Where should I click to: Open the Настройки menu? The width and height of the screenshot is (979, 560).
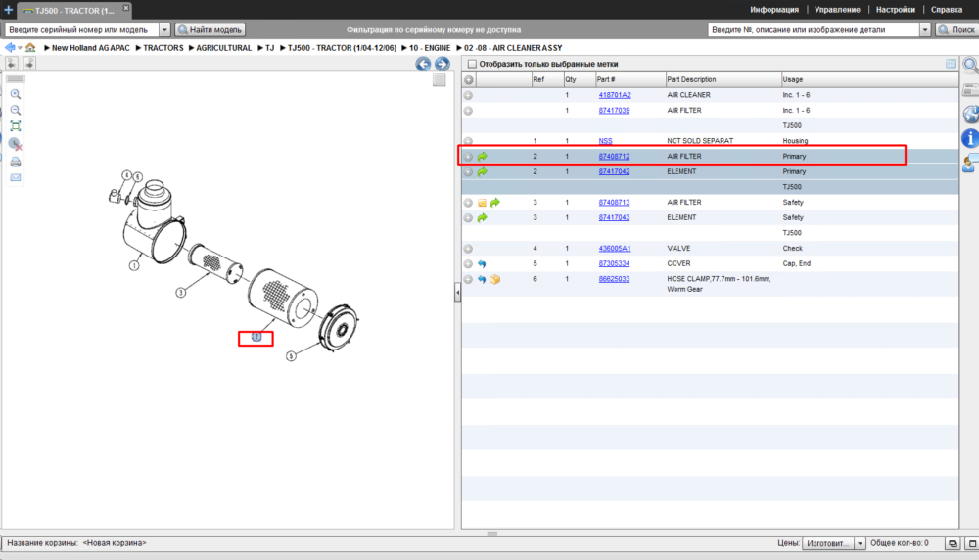pyautogui.click(x=896, y=10)
